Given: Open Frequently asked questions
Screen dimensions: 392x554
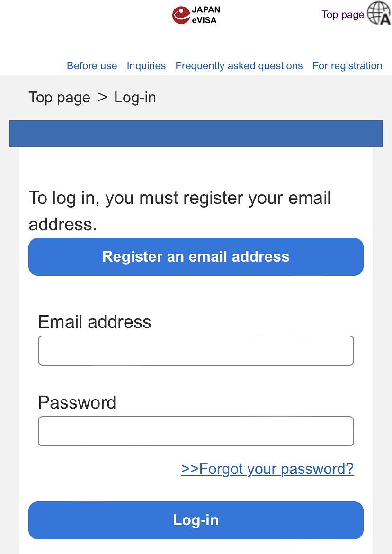Looking at the screenshot, I should (239, 66).
